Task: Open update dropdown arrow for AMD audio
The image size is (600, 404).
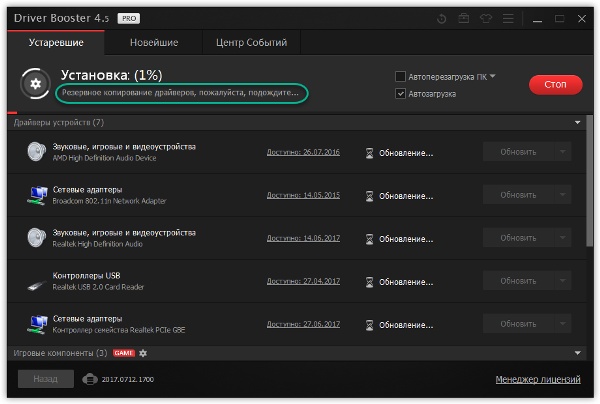Action: [563, 152]
